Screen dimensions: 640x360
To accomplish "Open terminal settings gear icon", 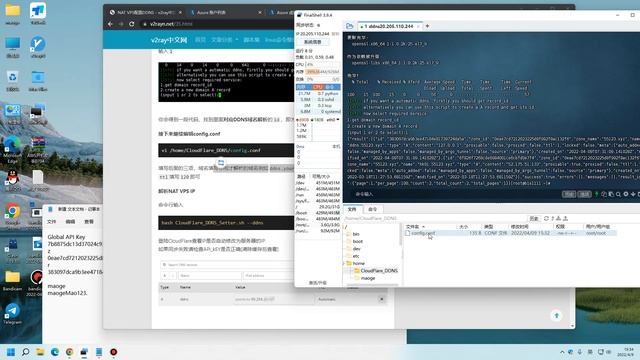I will tap(626, 194).
